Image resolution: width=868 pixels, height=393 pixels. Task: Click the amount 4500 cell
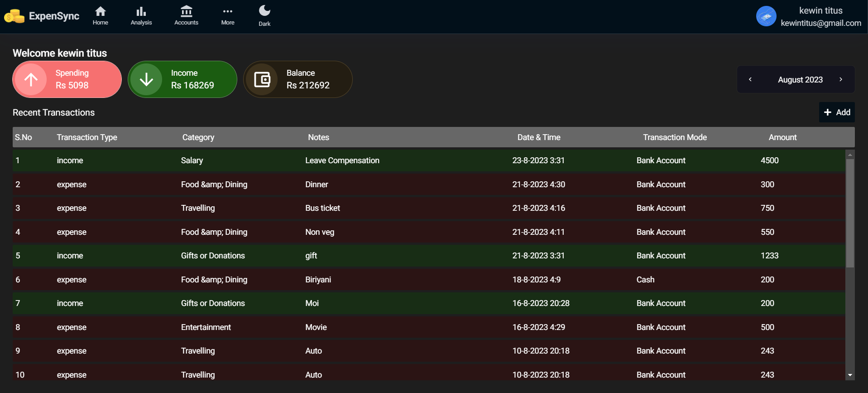pos(769,160)
